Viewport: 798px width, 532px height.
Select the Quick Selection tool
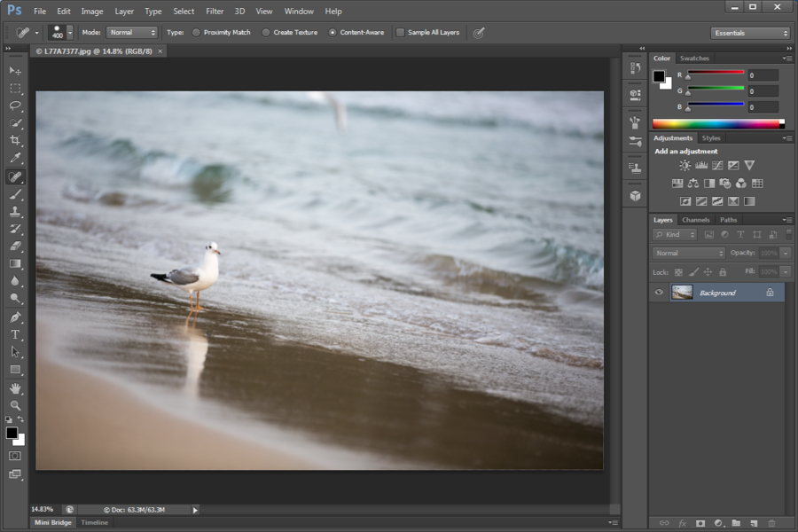click(x=15, y=123)
